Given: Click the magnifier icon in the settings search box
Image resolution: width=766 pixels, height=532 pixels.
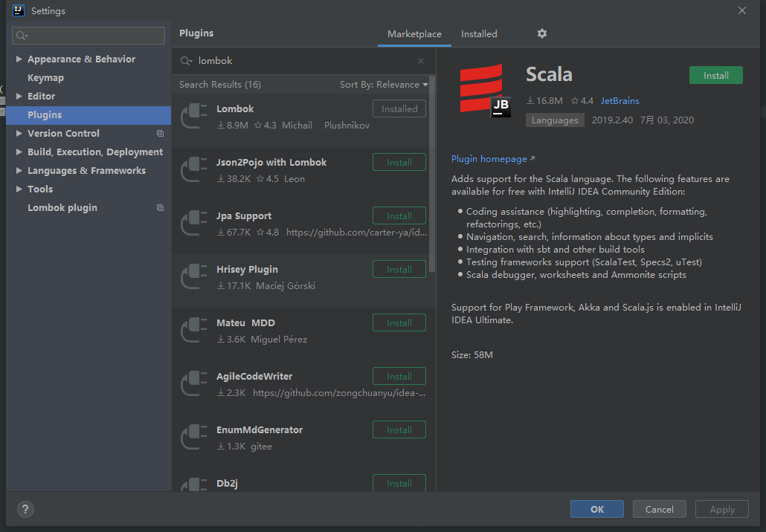Looking at the screenshot, I should pyautogui.click(x=22, y=36).
